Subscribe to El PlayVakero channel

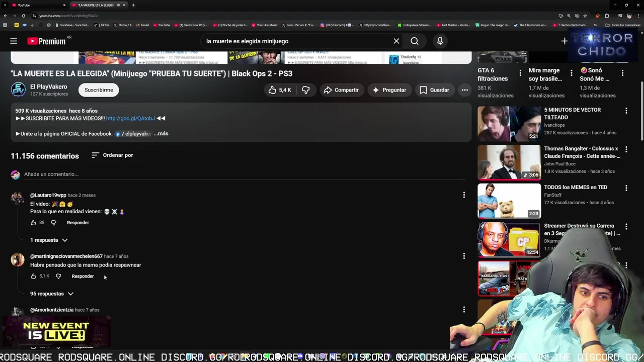[x=99, y=90]
